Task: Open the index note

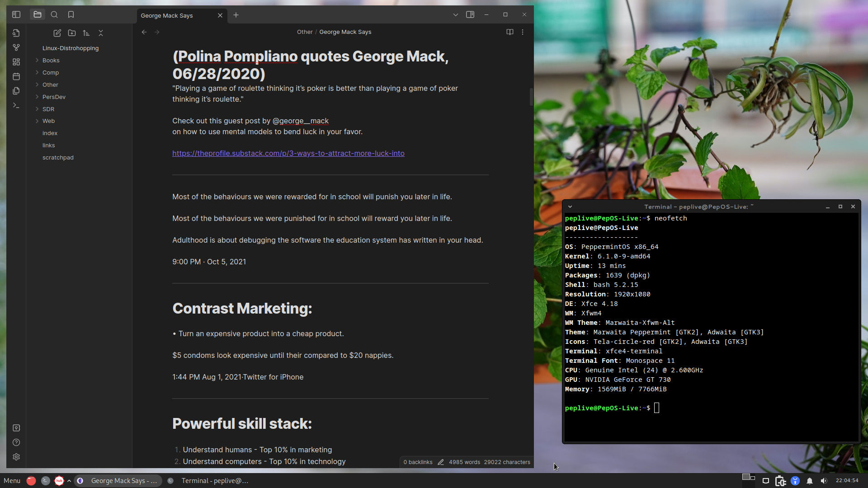Action: pos(50,133)
